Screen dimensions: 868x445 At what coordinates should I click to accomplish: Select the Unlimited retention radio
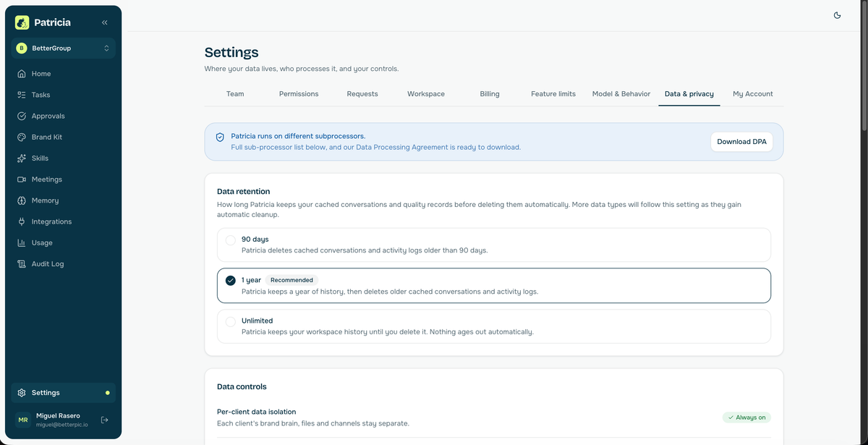point(230,321)
